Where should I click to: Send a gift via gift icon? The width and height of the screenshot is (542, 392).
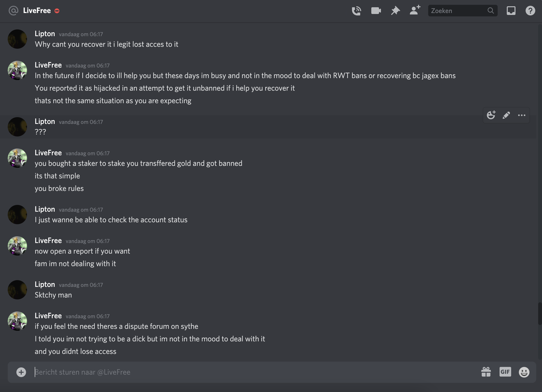tap(486, 372)
